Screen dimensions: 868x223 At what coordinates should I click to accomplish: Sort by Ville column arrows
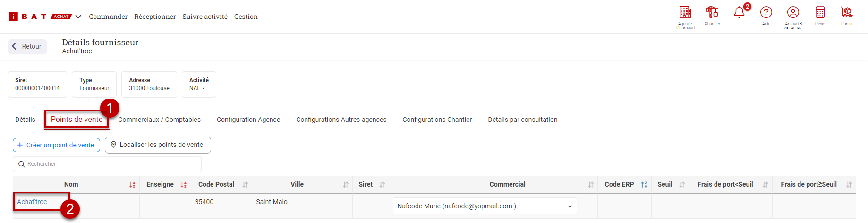(346, 185)
